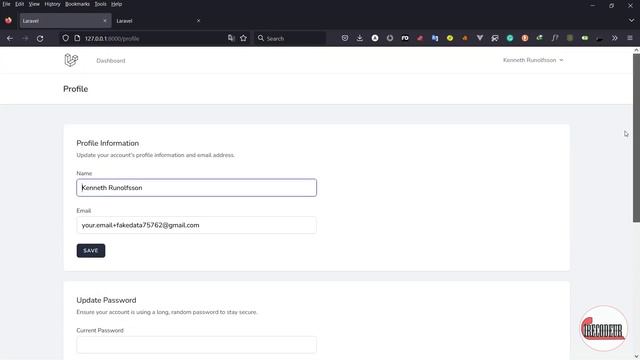Focus the Current Password field
This screenshot has width=640, height=360.
[196, 344]
